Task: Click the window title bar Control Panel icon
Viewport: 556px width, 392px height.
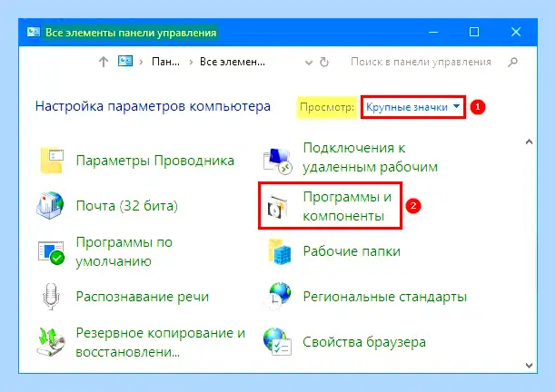Action: point(34,33)
